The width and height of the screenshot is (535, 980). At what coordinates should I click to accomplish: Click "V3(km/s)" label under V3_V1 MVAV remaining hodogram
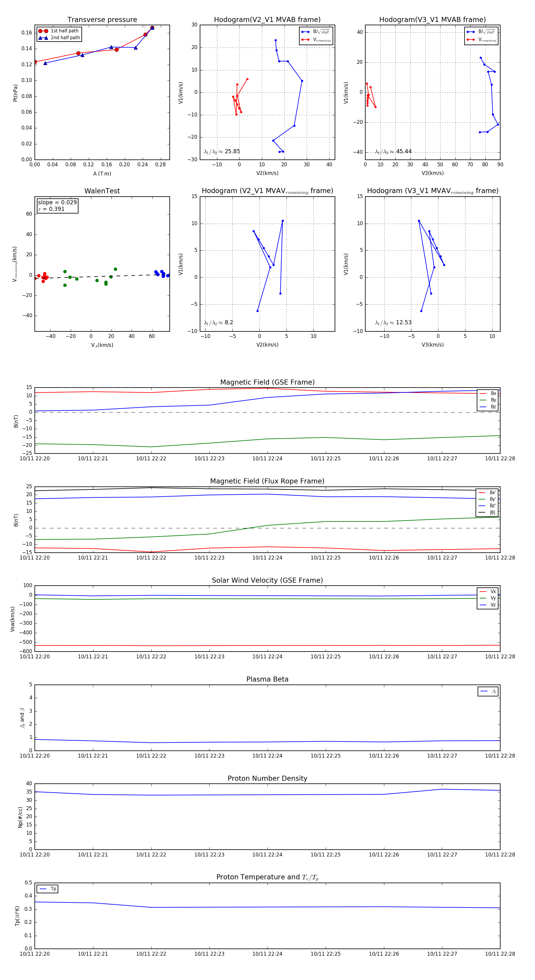pyautogui.click(x=432, y=345)
